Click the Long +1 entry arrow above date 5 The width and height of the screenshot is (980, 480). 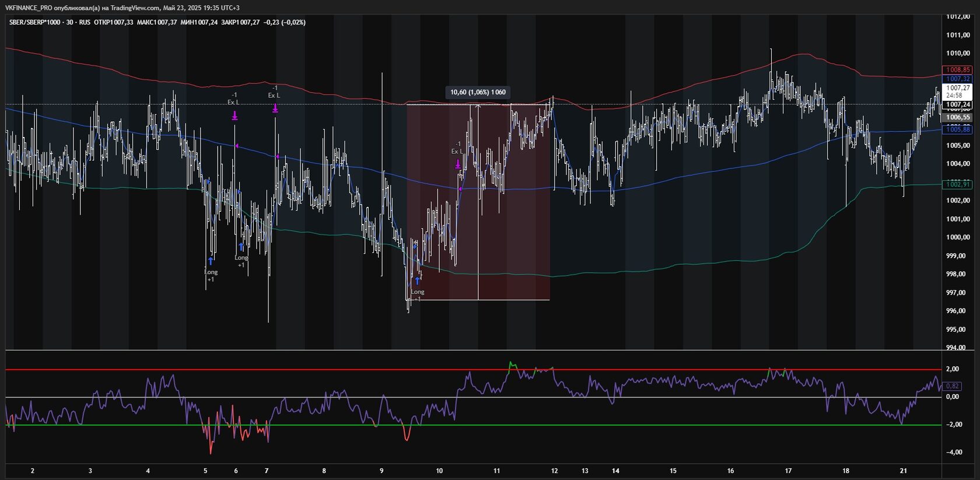(211, 261)
